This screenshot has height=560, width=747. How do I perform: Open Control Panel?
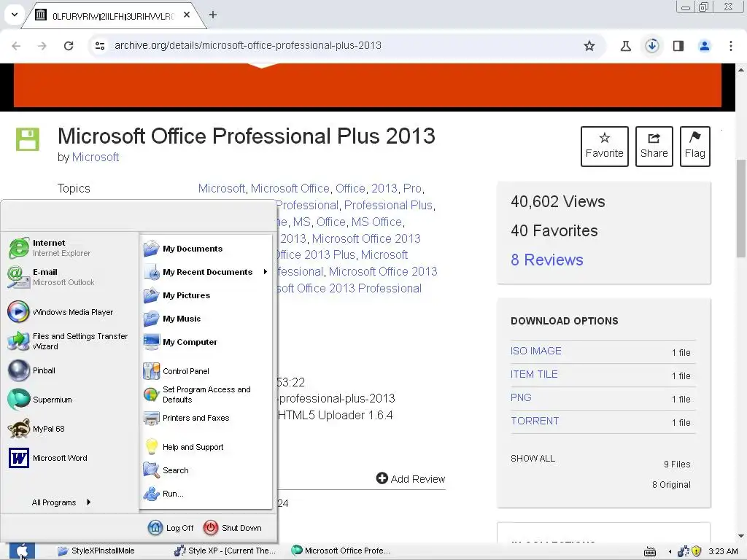pos(177,371)
